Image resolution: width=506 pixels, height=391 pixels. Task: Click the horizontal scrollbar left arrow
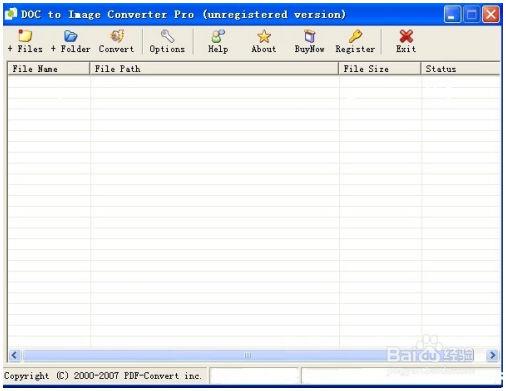[x=14, y=355]
